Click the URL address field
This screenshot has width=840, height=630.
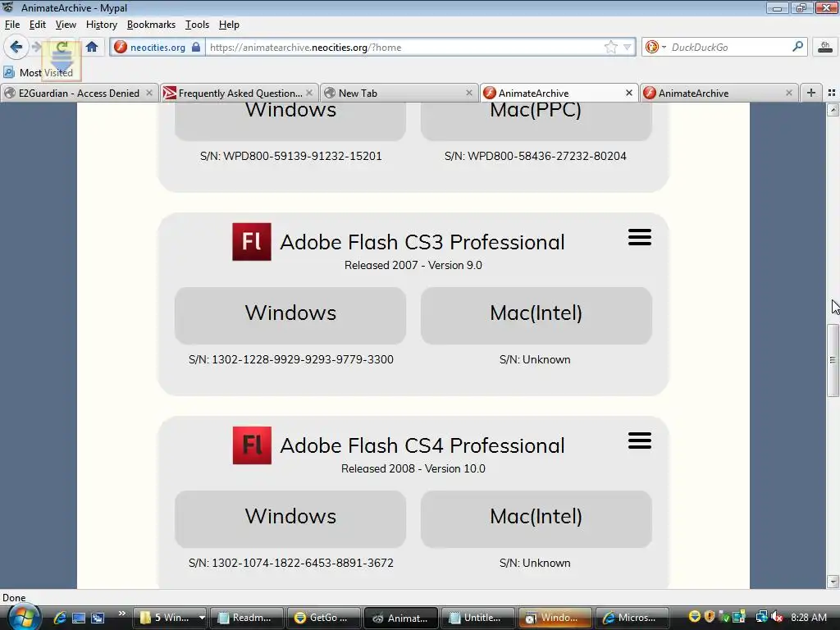pyautogui.click(x=404, y=47)
